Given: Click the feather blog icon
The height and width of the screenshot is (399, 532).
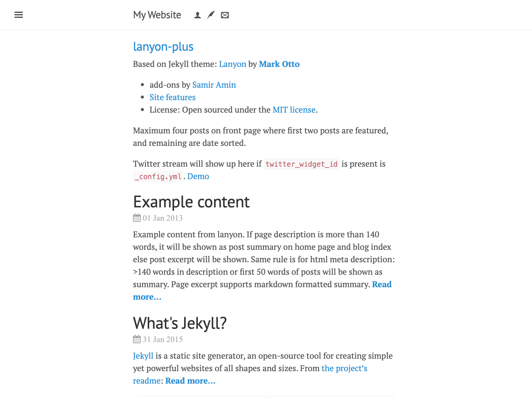Looking at the screenshot, I should (211, 15).
